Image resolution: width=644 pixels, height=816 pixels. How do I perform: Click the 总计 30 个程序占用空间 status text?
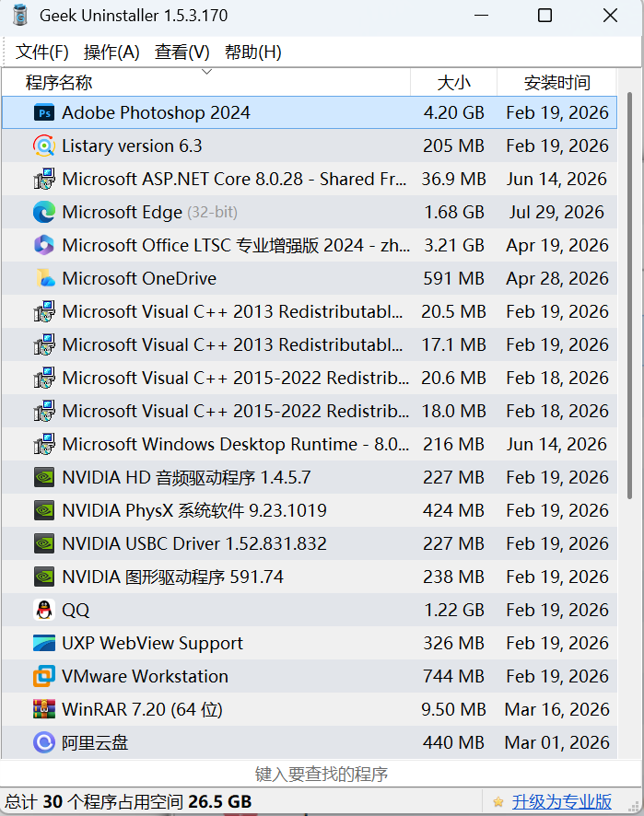pyautogui.click(x=129, y=802)
